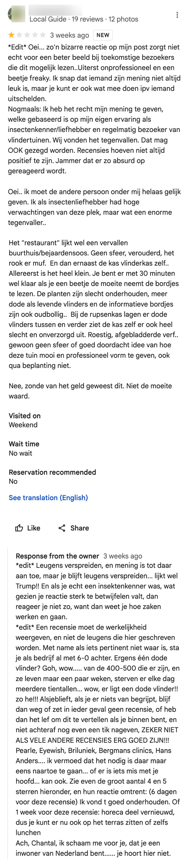This screenshot has height=868, width=191.
Task: Click the "Response from the owner" heading
Action: click(x=57, y=556)
